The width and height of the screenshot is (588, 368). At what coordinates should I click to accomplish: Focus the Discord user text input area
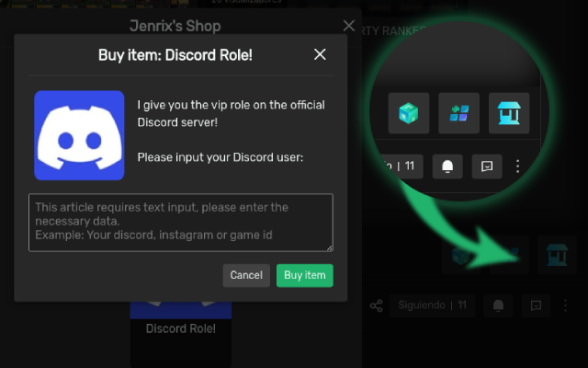[181, 223]
